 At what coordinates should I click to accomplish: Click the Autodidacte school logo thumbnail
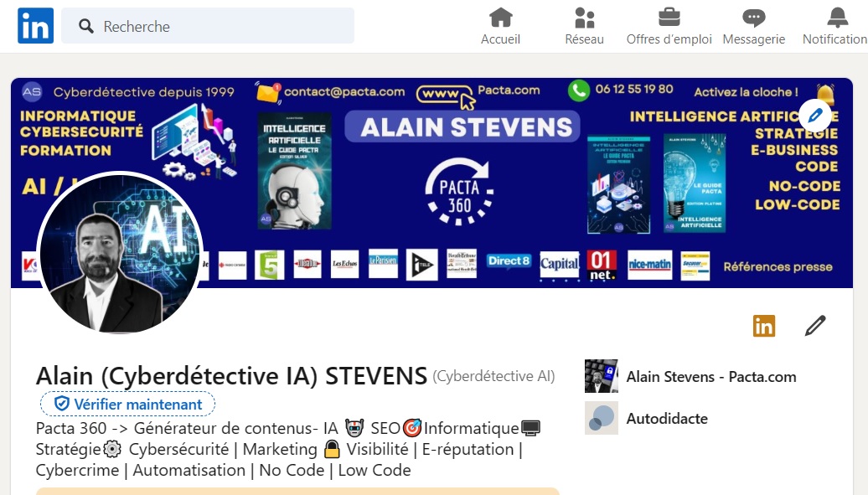601,418
